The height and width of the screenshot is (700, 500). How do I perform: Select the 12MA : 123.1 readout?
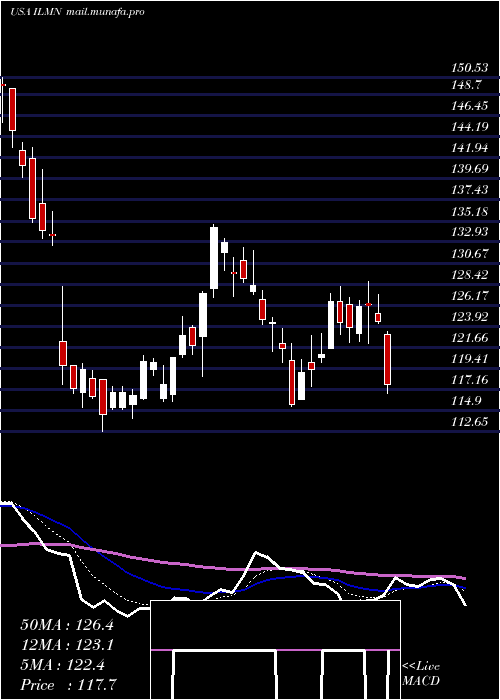[67, 645]
